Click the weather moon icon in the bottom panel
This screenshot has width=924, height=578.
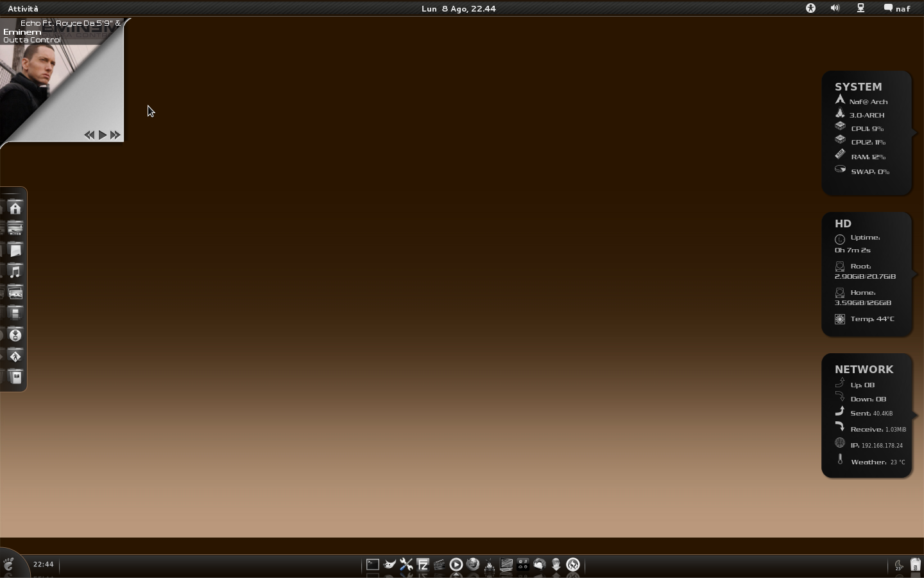(899, 565)
